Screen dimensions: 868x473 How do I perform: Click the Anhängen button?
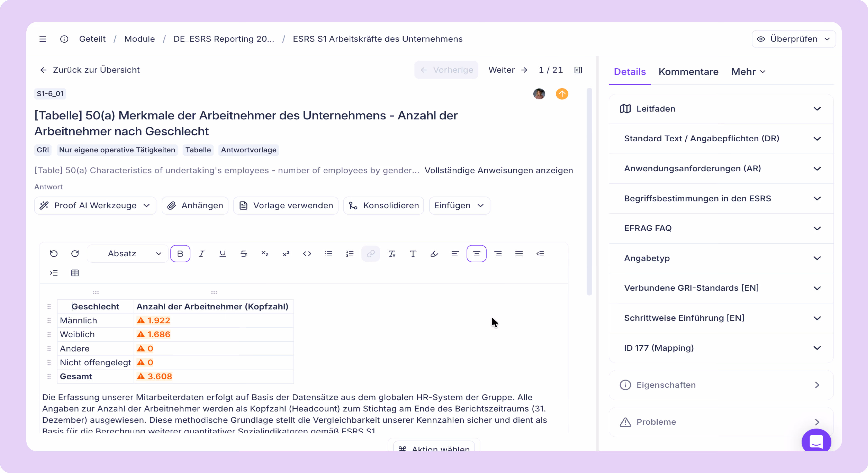click(x=195, y=205)
